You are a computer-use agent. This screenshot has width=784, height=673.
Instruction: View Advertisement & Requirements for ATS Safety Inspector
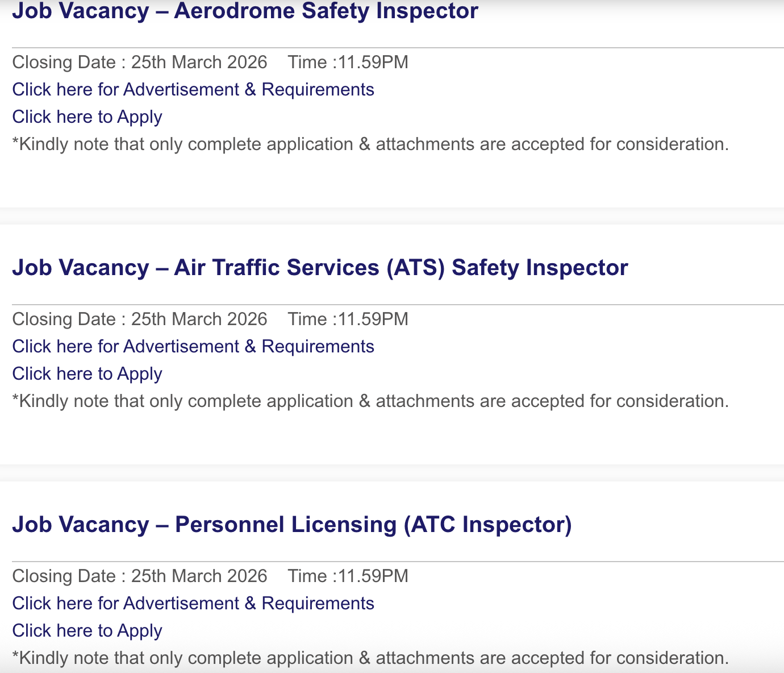click(x=193, y=347)
